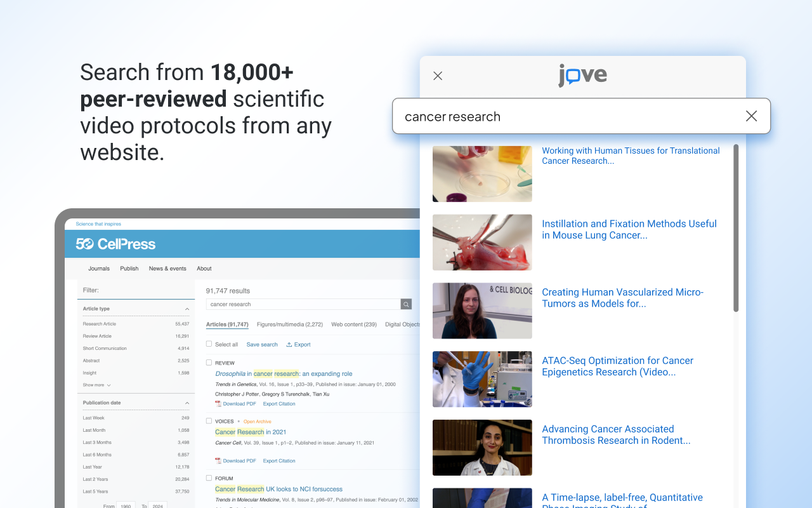This screenshot has height=508, width=812.
Task: Click PDF icon under Drosophila article
Action: 218,404
